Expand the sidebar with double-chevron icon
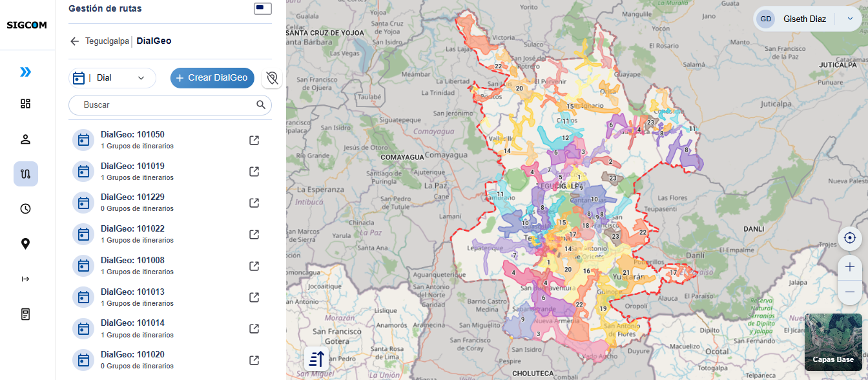Image resolution: width=868 pixels, height=380 pixels. (25, 72)
